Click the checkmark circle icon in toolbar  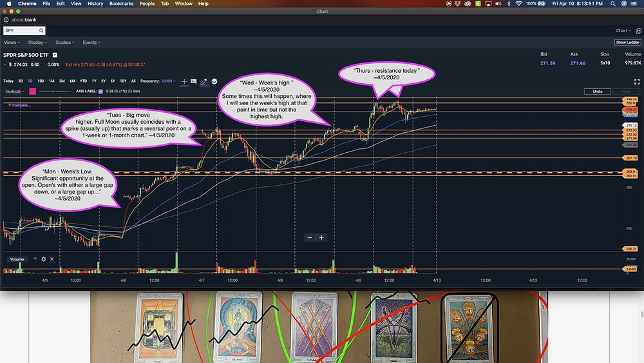[214, 81]
